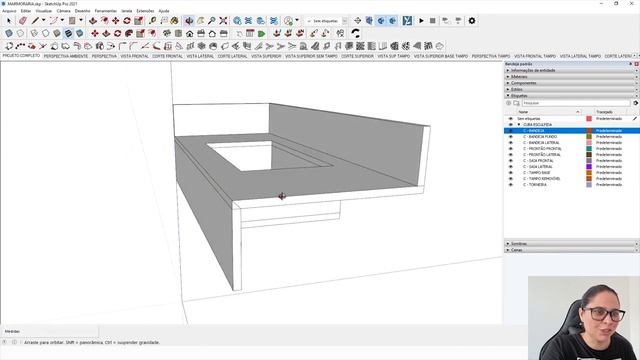Image resolution: width=640 pixels, height=360 pixels.
Task: Enable the X-ray face style
Action: [x=9, y=33]
